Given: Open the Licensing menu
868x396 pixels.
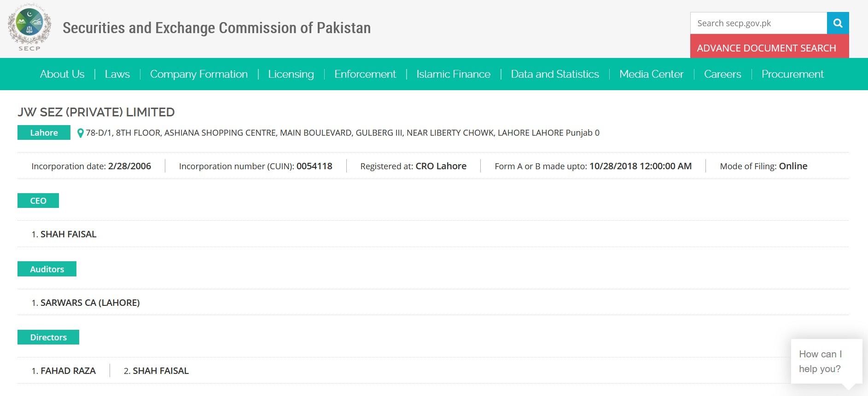Looking at the screenshot, I should click(x=291, y=74).
